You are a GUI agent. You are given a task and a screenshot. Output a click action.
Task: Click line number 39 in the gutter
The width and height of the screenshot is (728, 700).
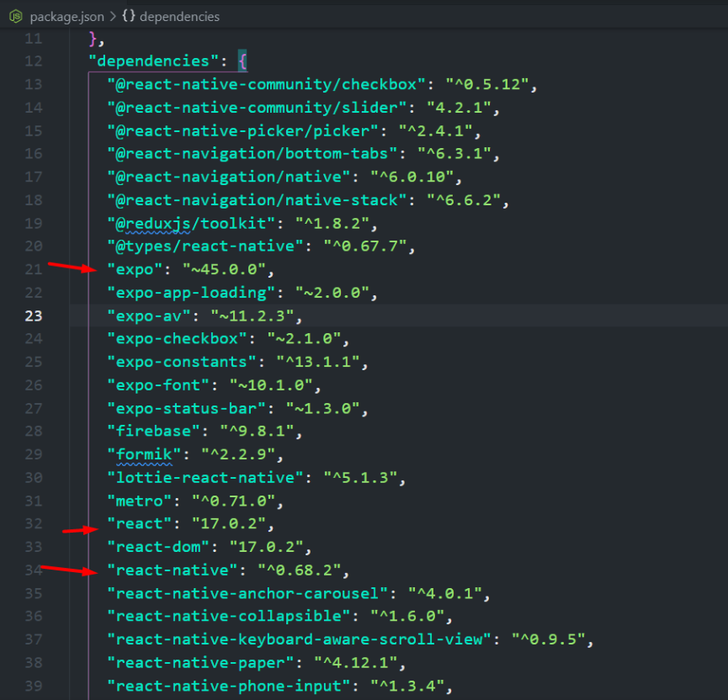34,686
